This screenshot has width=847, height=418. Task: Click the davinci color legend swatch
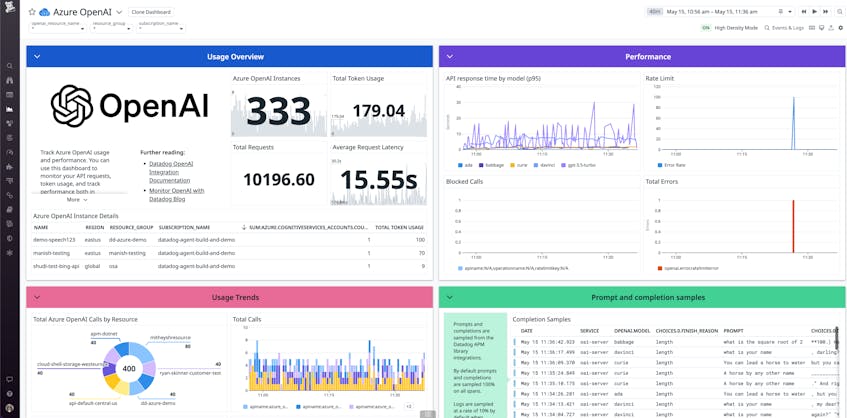click(536, 164)
